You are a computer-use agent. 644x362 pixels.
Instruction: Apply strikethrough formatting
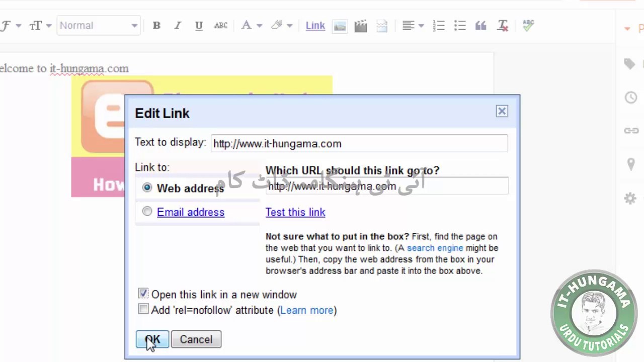point(220,26)
